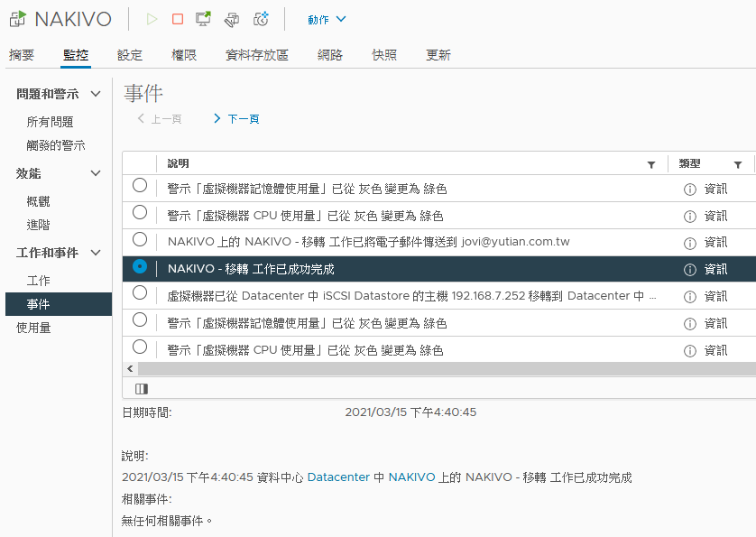The height and width of the screenshot is (537, 756).
Task: Open the 動作 actions dropdown
Action: (327, 19)
